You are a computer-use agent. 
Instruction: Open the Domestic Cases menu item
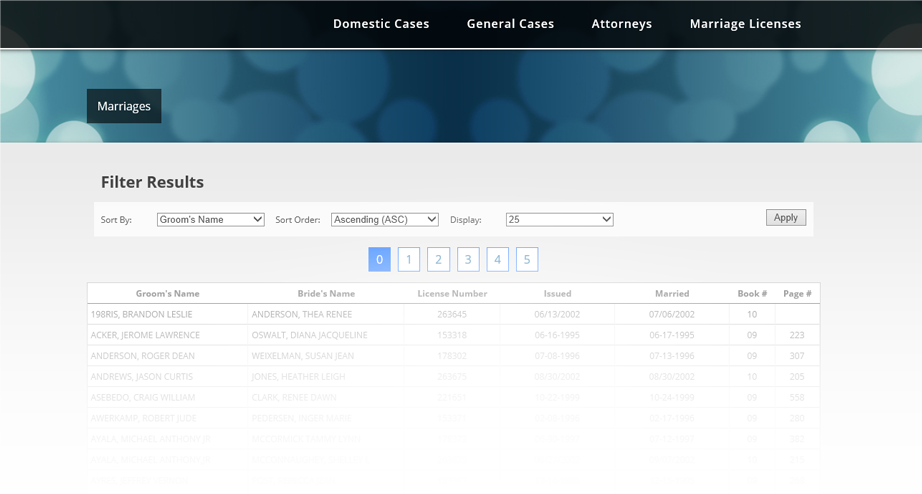[x=381, y=24]
